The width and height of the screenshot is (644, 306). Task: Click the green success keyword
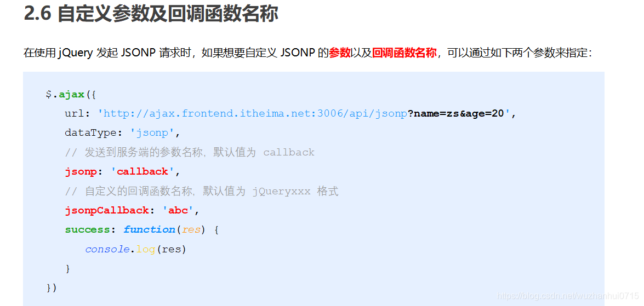87,229
